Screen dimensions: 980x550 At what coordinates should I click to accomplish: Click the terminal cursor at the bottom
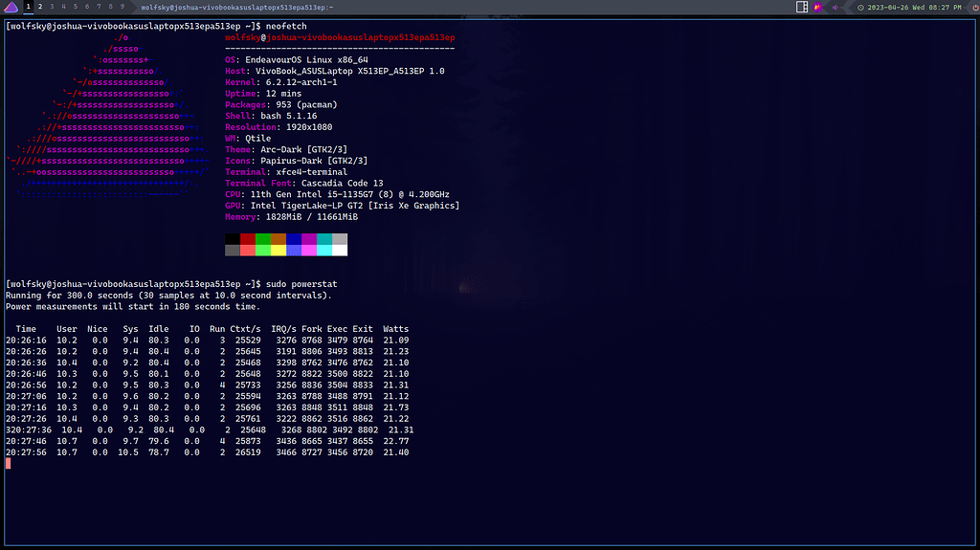[8, 464]
